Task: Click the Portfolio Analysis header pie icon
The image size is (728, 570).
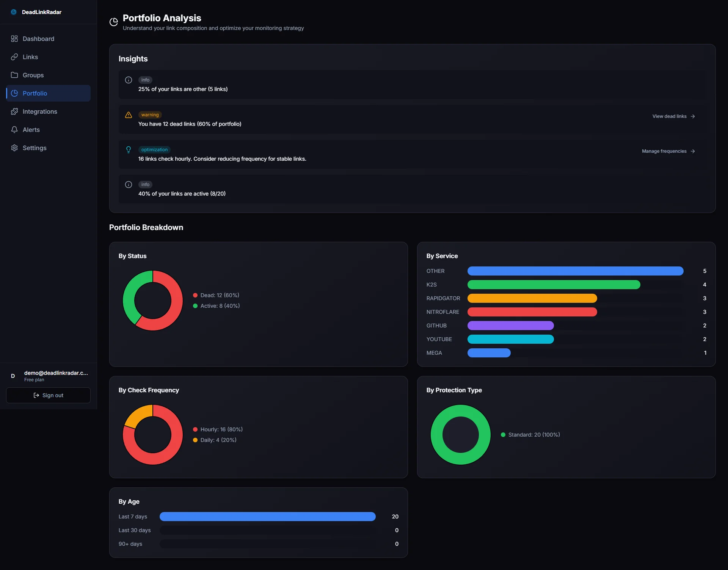Action: point(113,22)
